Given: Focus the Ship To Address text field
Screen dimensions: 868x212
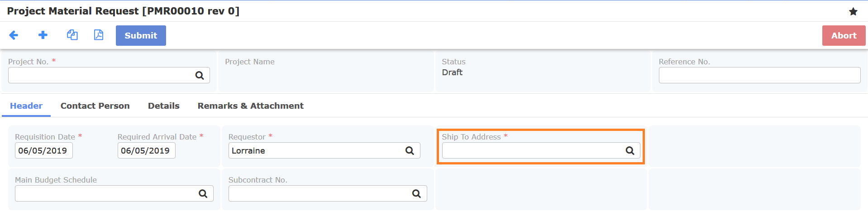Looking at the screenshot, I should (x=532, y=151).
